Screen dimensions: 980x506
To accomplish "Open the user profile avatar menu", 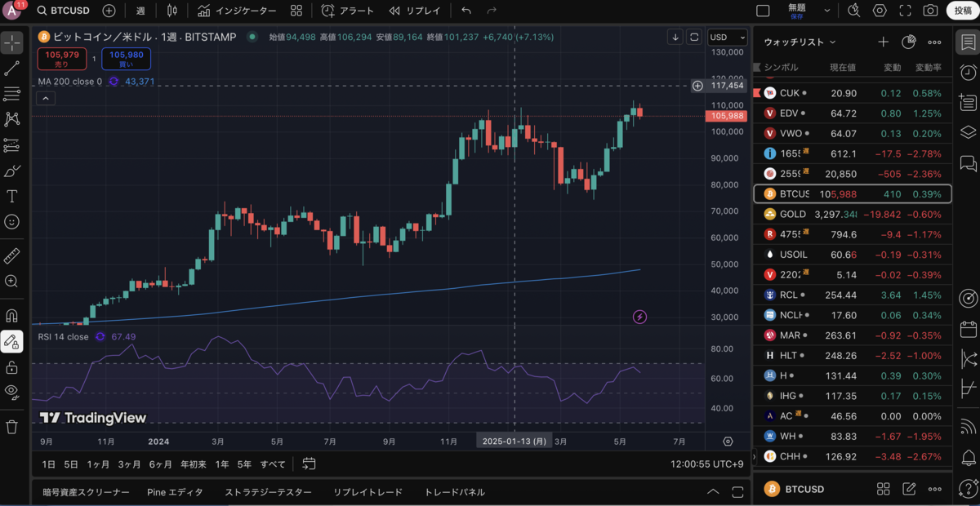I will (x=12, y=11).
